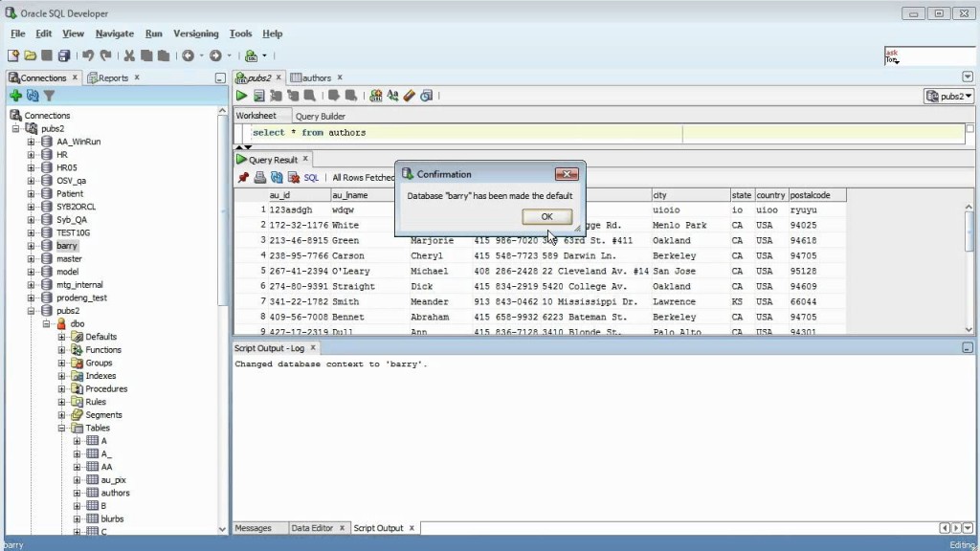Click the SQL link in Query Result toolbar

(311, 177)
